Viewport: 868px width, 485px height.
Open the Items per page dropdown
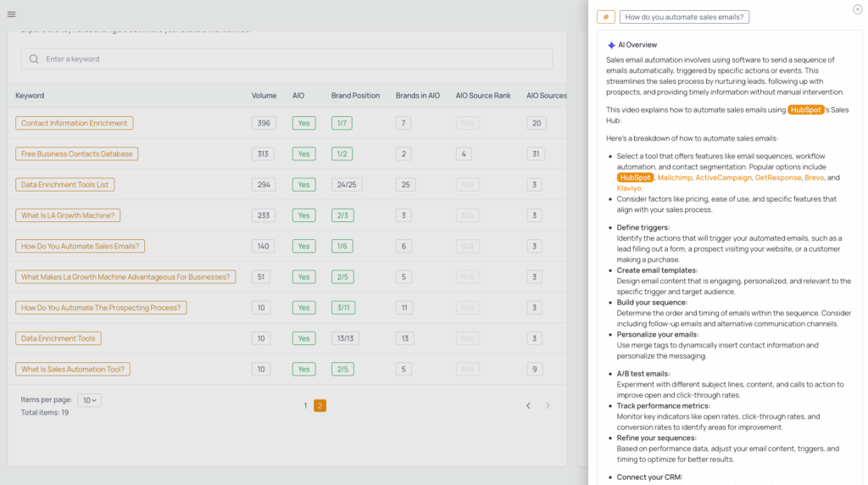pos(89,400)
